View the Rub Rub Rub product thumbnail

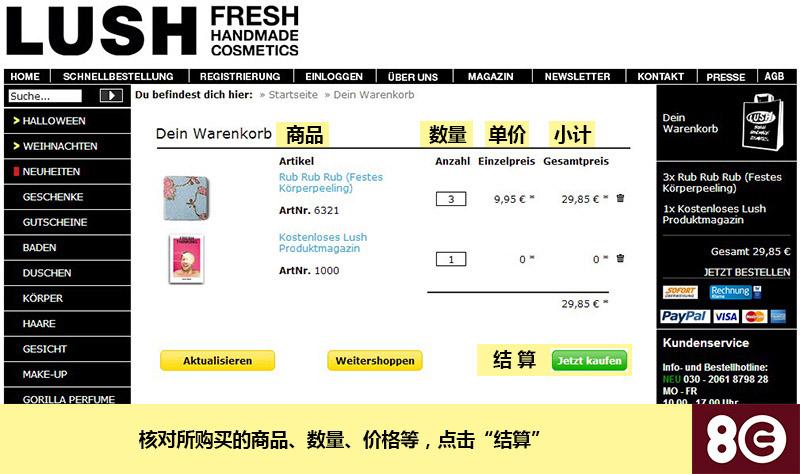186,198
